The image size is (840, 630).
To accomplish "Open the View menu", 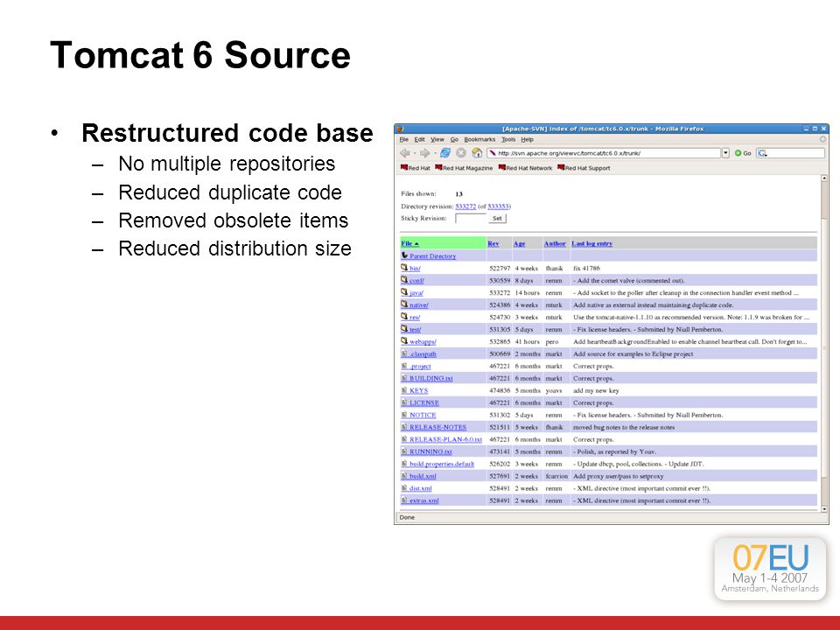I will click(x=437, y=139).
